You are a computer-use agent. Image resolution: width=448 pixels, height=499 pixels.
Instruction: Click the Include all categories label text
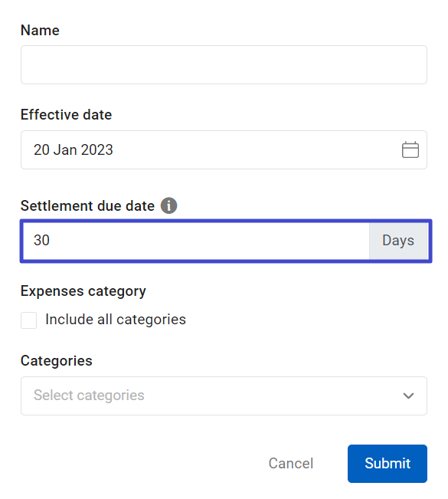click(x=116, y=320)
